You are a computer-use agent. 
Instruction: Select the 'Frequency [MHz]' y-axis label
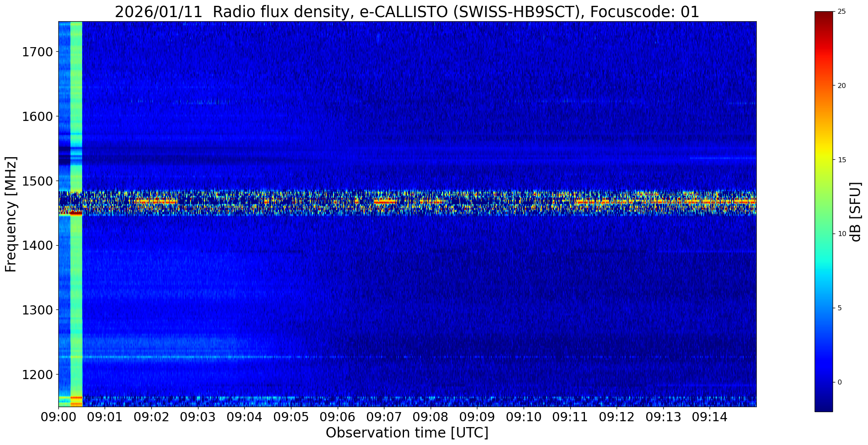11,214
